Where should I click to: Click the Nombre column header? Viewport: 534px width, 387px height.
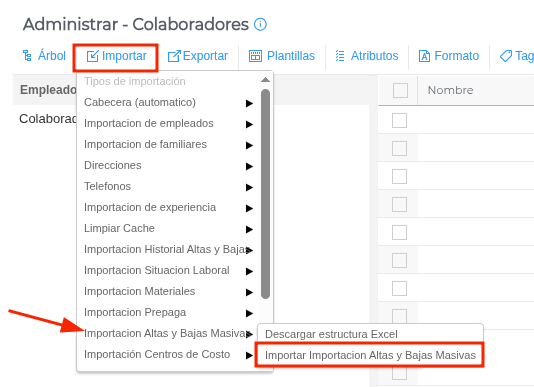click(x=450, y=90)
